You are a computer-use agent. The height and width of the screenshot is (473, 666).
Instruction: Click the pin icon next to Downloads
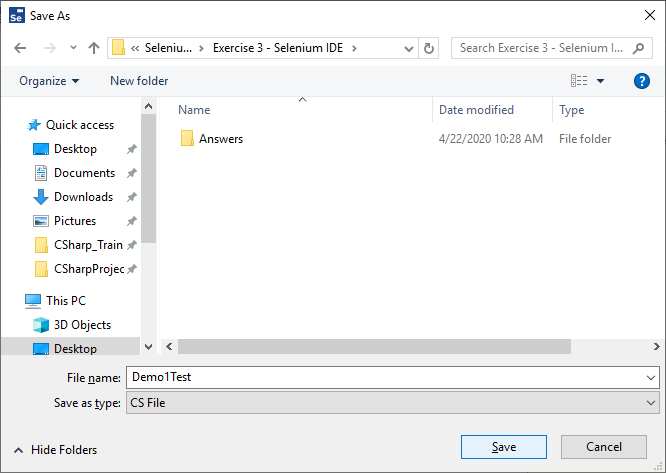(x=132, y=197)
